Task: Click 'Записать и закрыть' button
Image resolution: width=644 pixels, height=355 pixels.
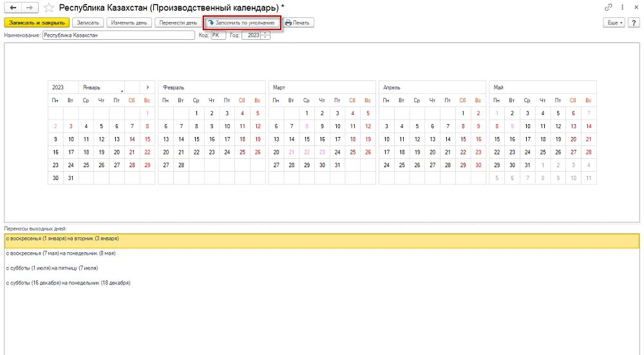Action: point(37,23)
